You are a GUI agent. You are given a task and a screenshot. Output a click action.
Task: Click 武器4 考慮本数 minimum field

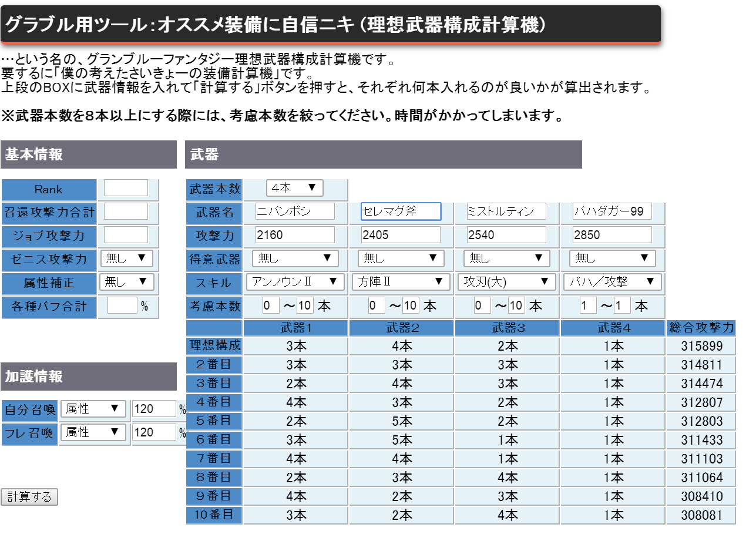click(588, 305)
